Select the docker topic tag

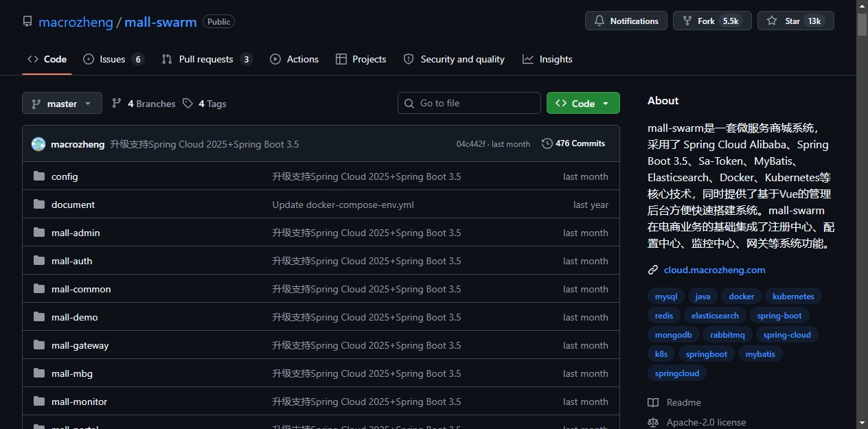742,297
